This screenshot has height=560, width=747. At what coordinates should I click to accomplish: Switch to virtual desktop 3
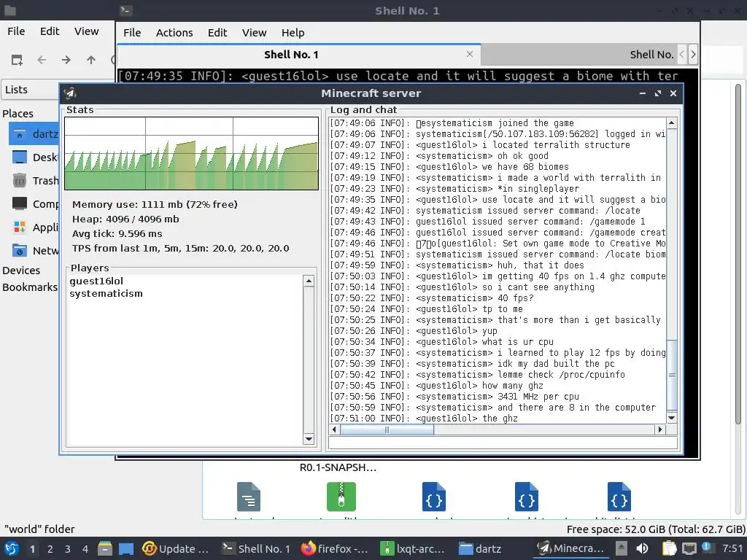tap(67, 548)
